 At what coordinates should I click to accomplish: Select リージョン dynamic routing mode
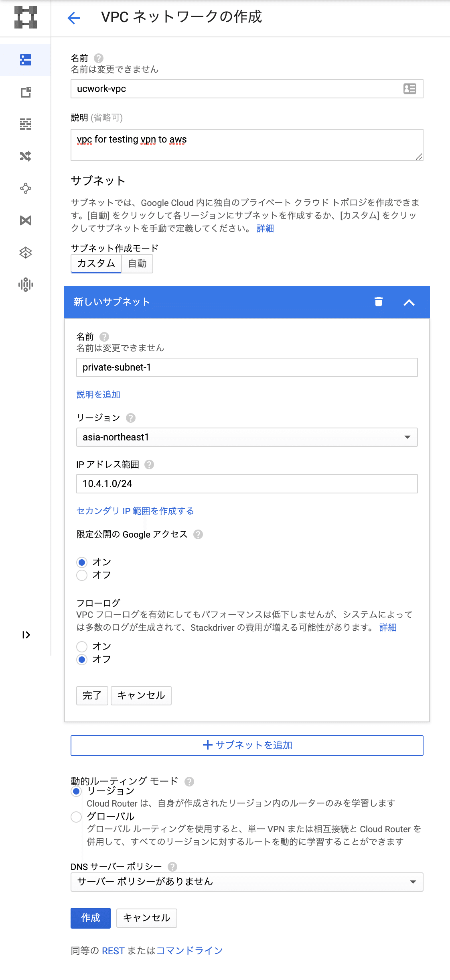(76, 791)
